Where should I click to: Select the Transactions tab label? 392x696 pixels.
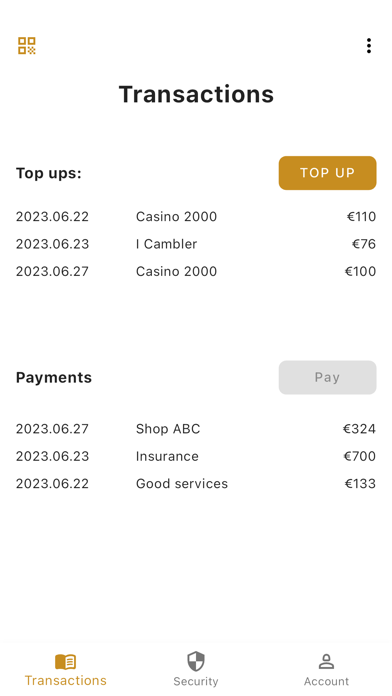[66, 680]
